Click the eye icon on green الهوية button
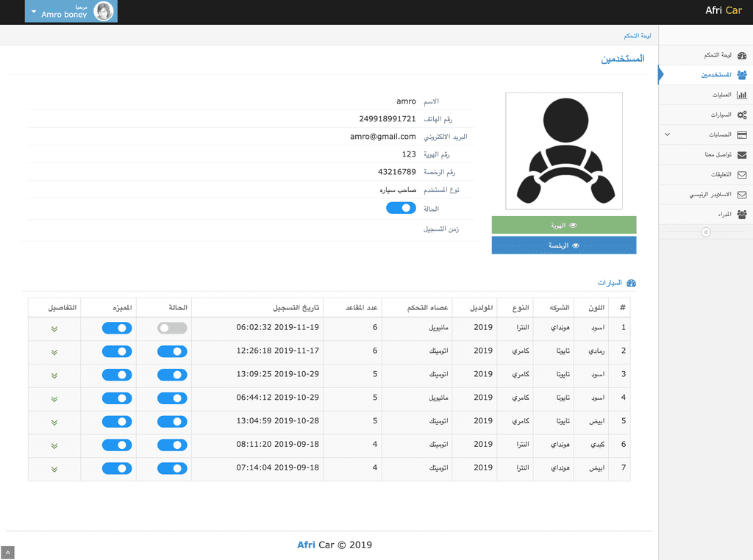The image size is (753, 560). point(573,225)
